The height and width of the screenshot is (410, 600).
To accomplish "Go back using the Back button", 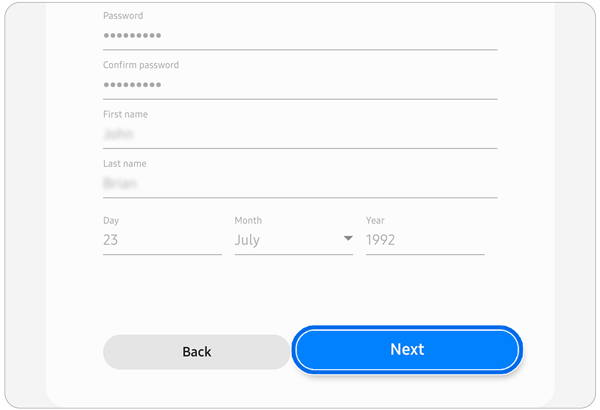I will coord(196,352).
